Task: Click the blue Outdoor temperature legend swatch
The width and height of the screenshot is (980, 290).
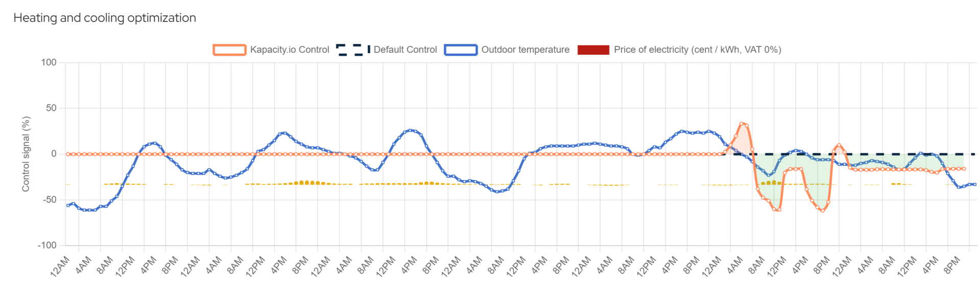Action: (460, 50)
